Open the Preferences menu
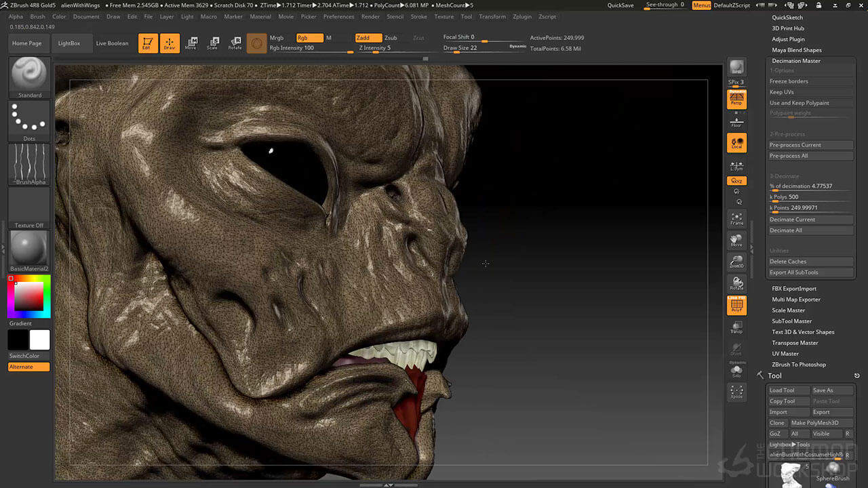This screenshot has height=488, width=868. coord(338,16)
